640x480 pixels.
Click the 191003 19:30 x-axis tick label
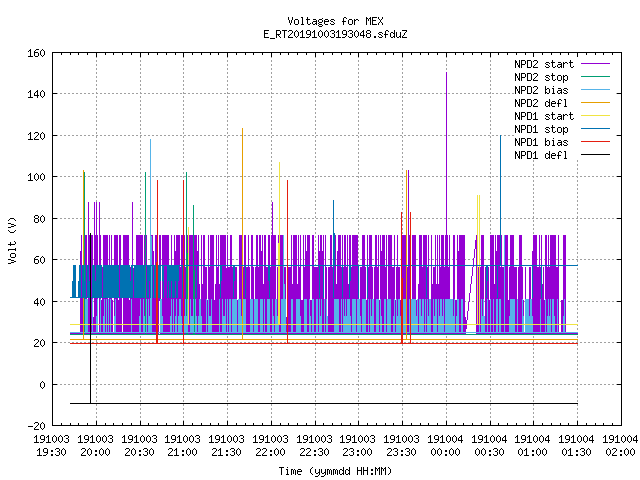[x=51, y=446]
